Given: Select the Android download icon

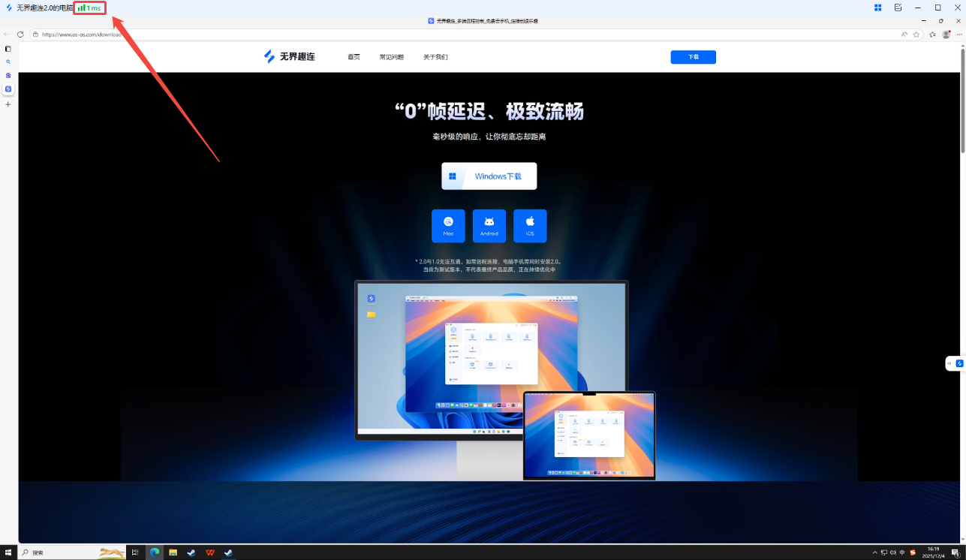Looking at the screenshot, I should [x=489, y=225].
